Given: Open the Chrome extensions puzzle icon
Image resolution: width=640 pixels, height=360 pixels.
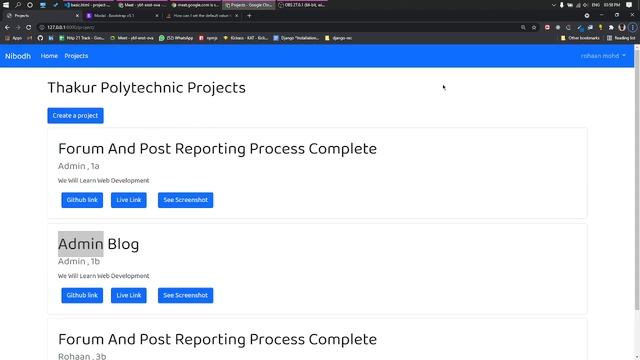Looking at the screenshot, I should pyautogui.click(x=611, y=27).
